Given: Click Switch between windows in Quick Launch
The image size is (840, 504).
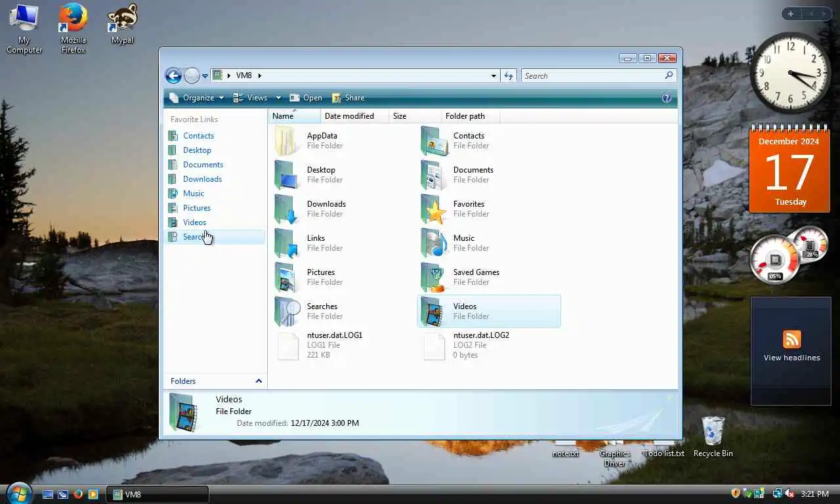Looking at the screenshot, I should [63, 494].
